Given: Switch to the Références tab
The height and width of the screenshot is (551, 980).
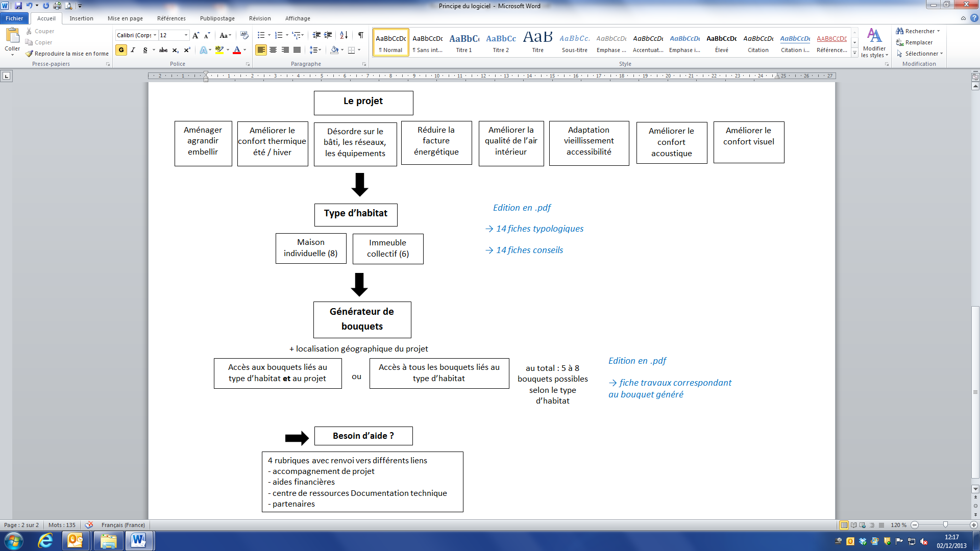Looking at the screenshot, I should 171,18.
